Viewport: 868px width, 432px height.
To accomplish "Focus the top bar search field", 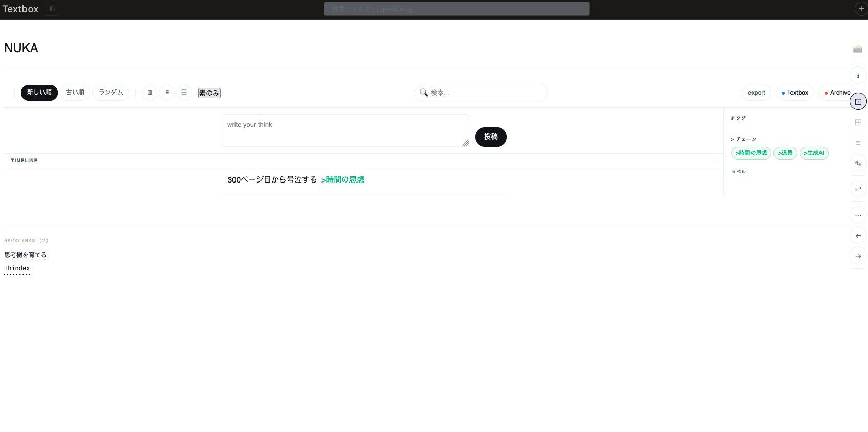I will (x=457, y=9).
